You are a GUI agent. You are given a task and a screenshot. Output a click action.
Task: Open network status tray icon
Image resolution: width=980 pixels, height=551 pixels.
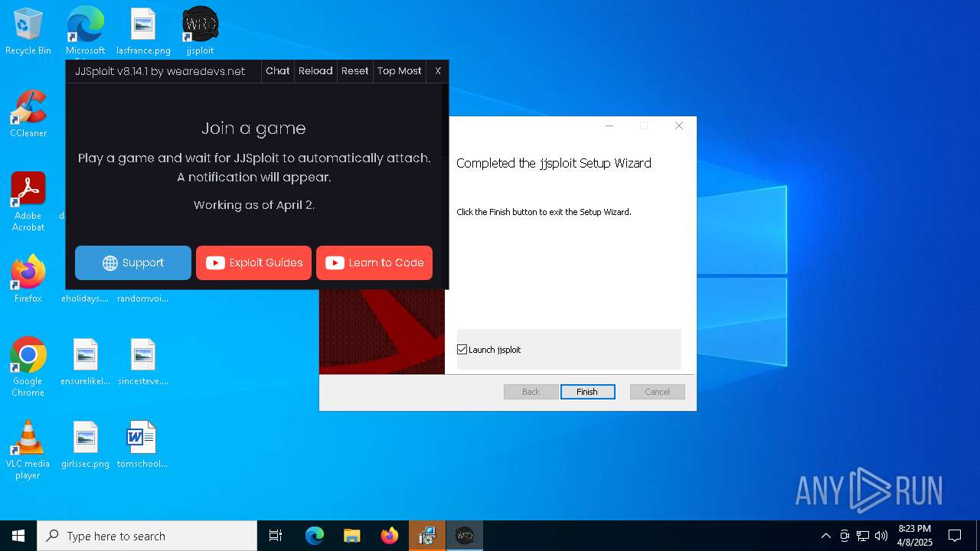[x=863, y=536]
